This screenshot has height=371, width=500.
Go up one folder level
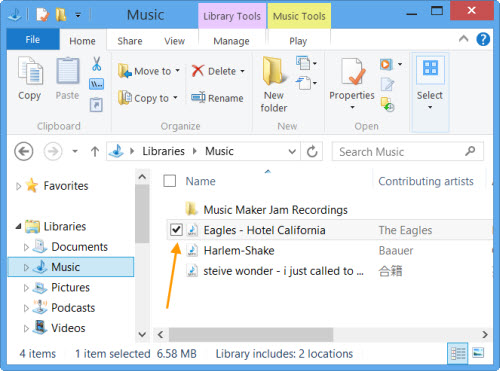click(95, 152)
